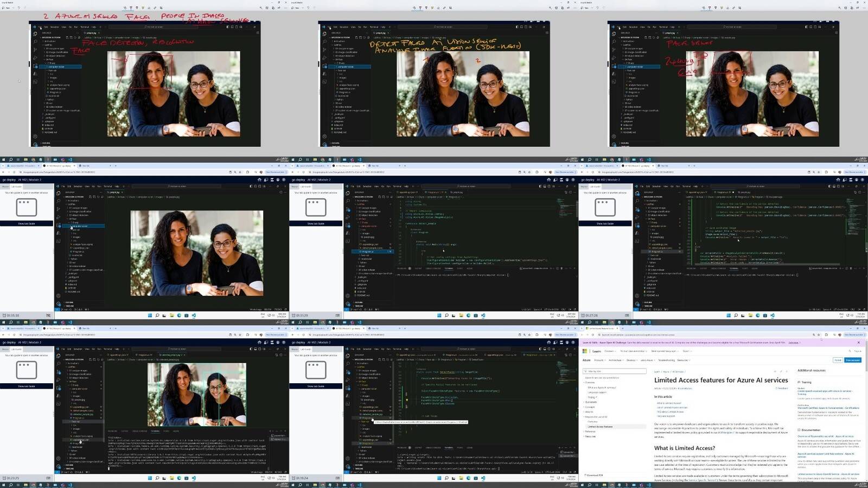The width and height of the screenshot is (868, 488).
Task: Open Download PDF link on the Limited Access page
Action: (x=593, y=475)
